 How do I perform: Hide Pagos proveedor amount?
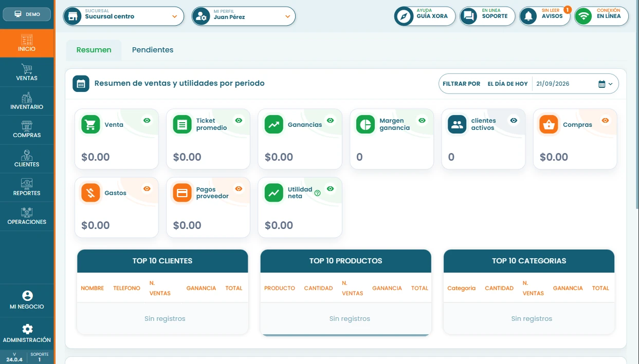(239, 189)
